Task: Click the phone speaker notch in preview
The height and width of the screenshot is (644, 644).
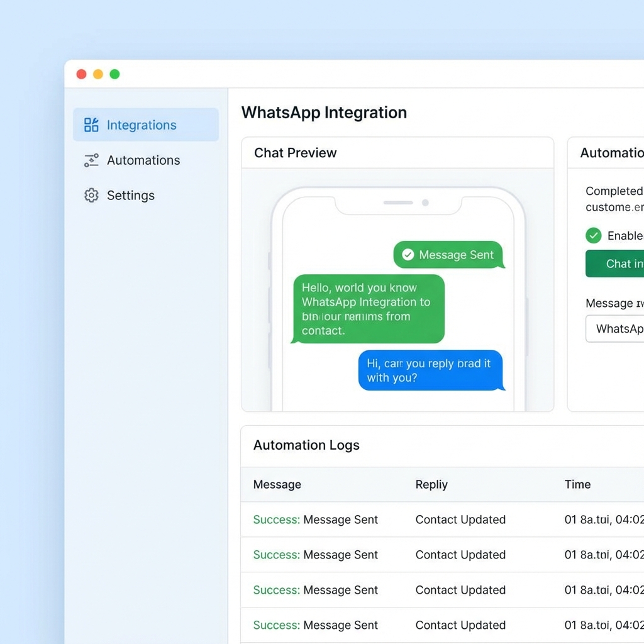Action: tap(398, 203)
